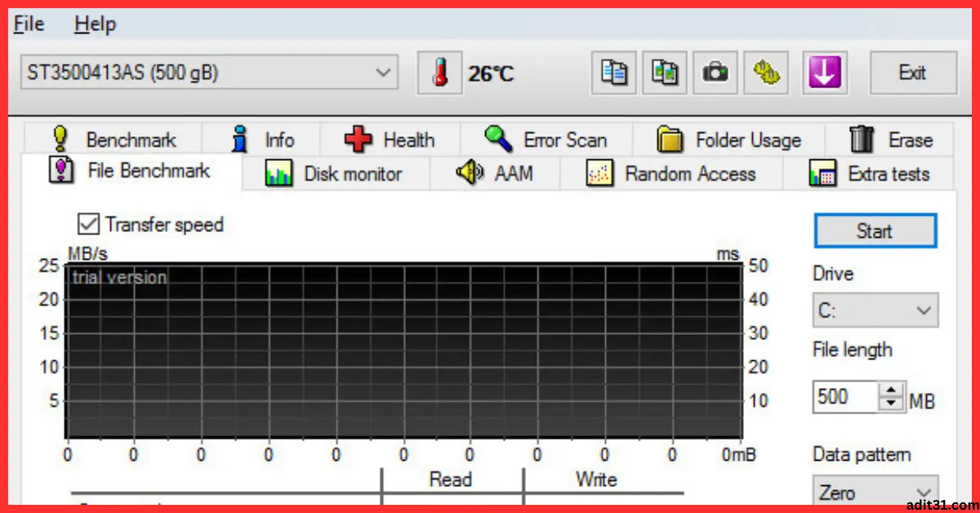Click the Data pattern label
The width and height of the screenshot is (980, 513).
(x=862, y=455)
